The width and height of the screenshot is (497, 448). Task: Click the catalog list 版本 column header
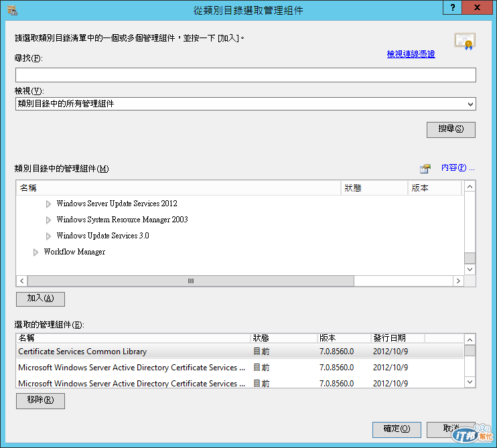coord(435,188)
